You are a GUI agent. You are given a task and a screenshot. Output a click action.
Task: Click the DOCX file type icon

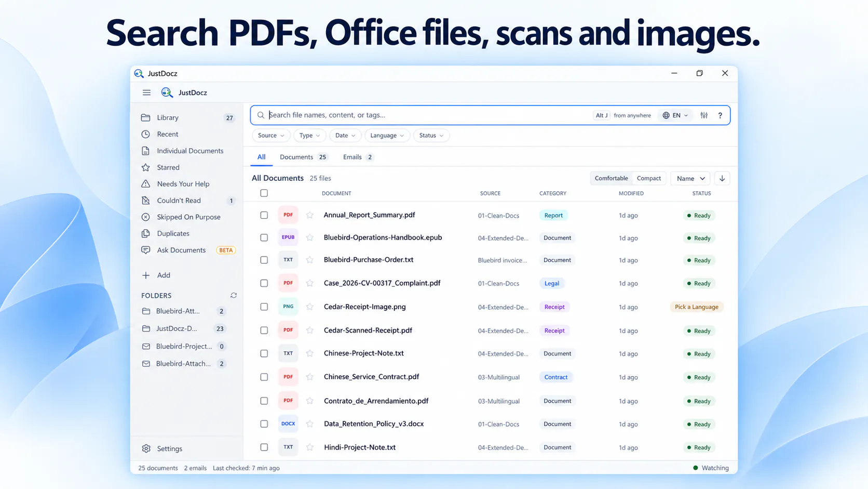288,424
